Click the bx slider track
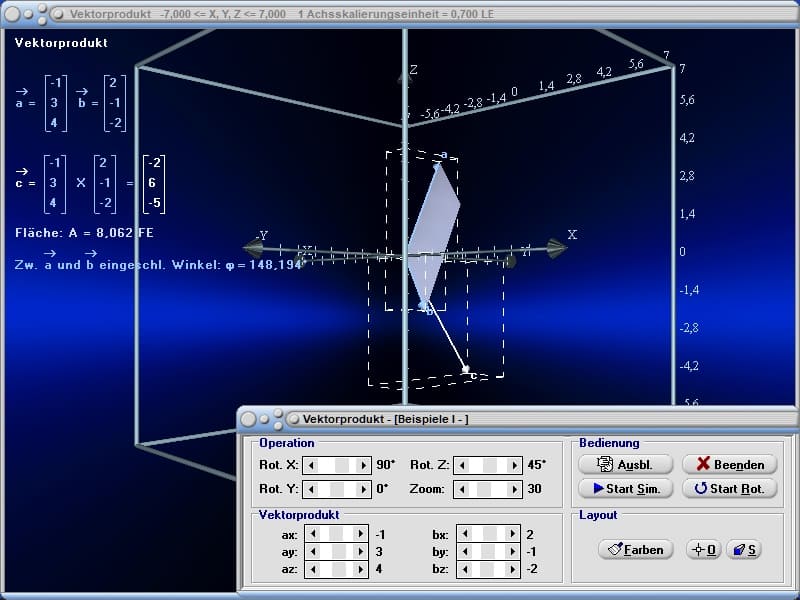The image size is (800, 600). (x=489, y=534)
